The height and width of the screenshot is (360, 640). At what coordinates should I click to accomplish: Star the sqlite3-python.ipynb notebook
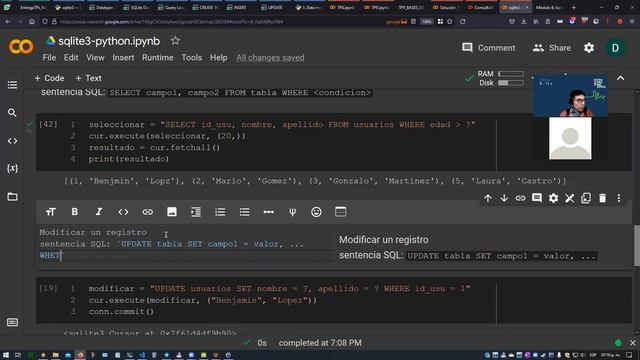175,41
